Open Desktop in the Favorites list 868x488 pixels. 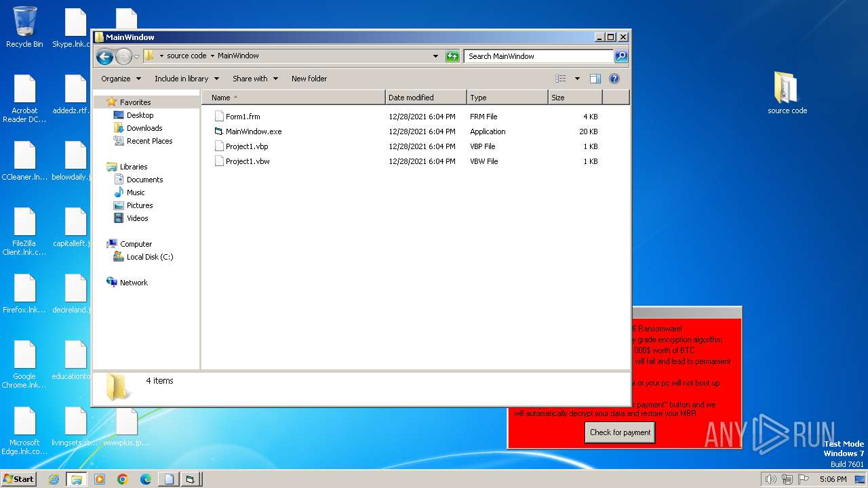click(140, 115)
